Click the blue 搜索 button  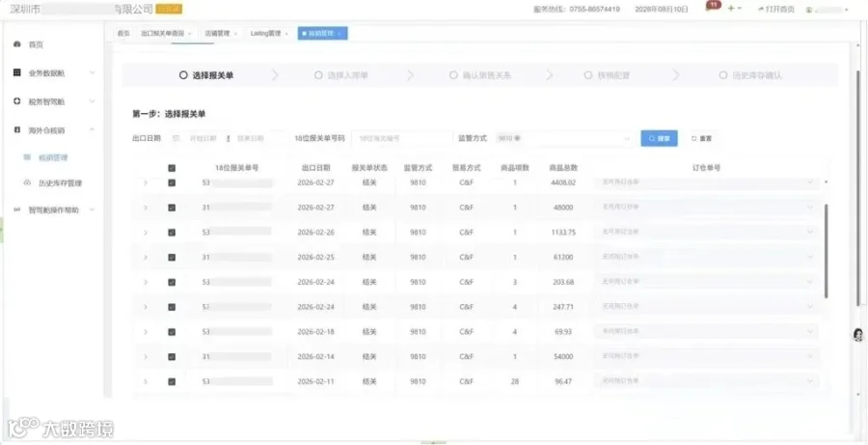[x=659, y=138]
